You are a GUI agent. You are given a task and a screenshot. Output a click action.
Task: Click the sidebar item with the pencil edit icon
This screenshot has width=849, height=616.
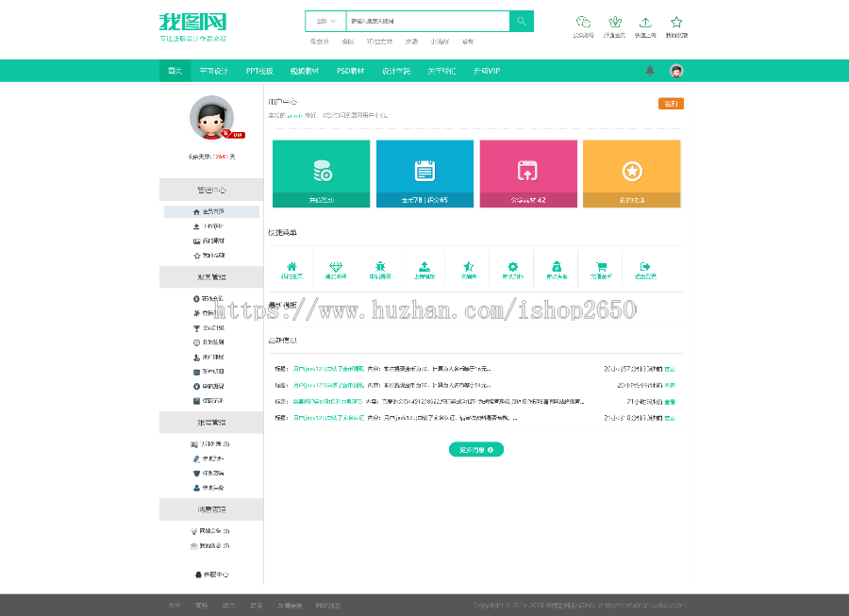pos(208,458)
